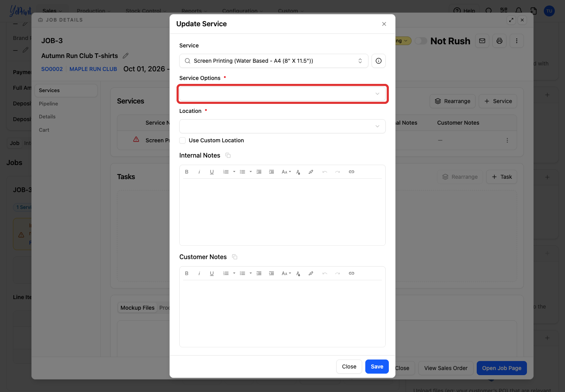Undo in Customer Notes editor
The height and width of the screenshot is (392, 565).
tap(325, 273)
